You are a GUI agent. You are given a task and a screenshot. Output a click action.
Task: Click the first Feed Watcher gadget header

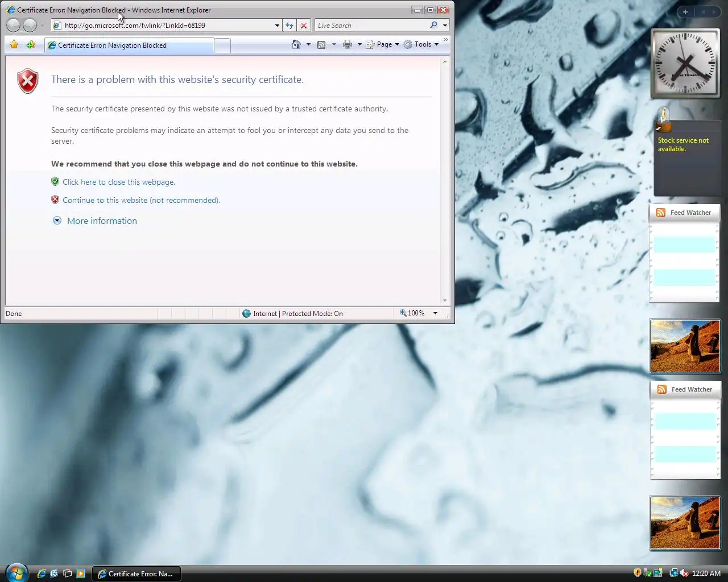click(x=685, y=213)
